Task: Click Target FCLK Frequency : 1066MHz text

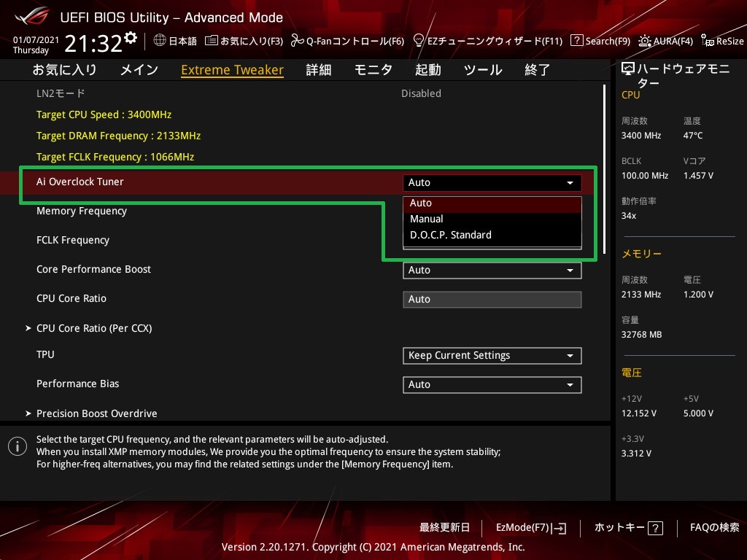Action: (x=115, y=157)
